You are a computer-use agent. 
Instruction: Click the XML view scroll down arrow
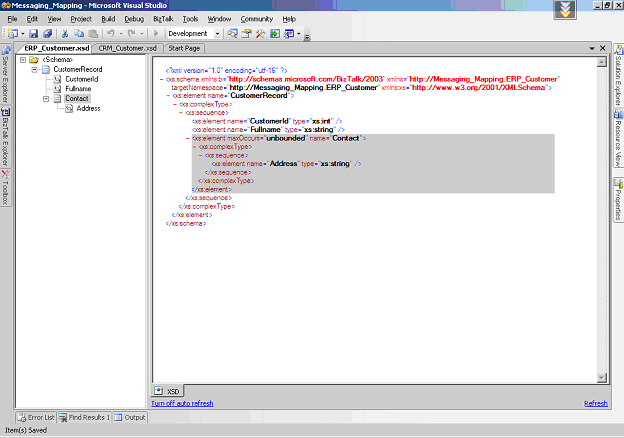pyautogui.click(x=602, y=377)
